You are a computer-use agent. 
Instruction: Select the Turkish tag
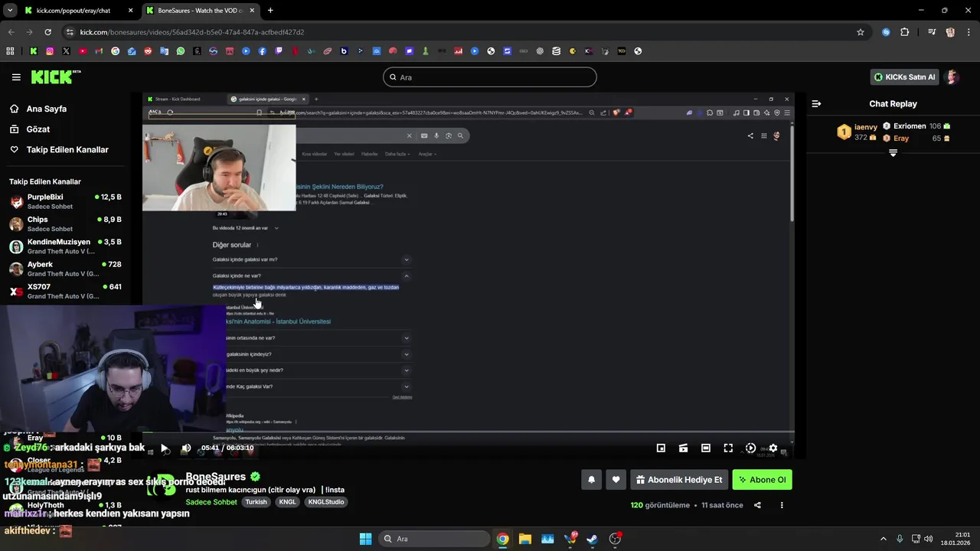pyautogui.click(x=256, y=502)
